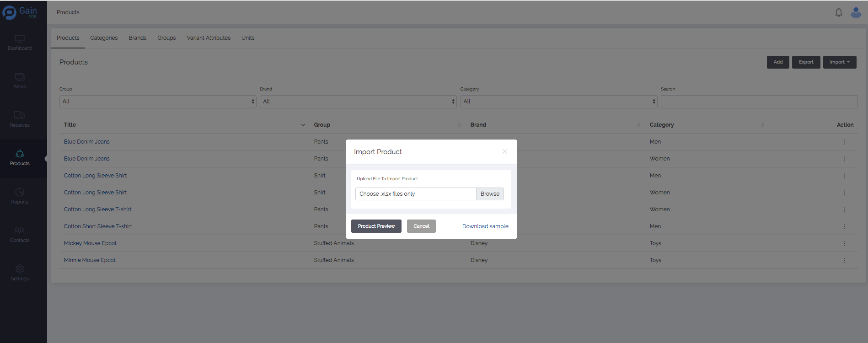Open Contacts in the sidebar
This screenshot has width=868, height=343.
click(x=20, y=235)
